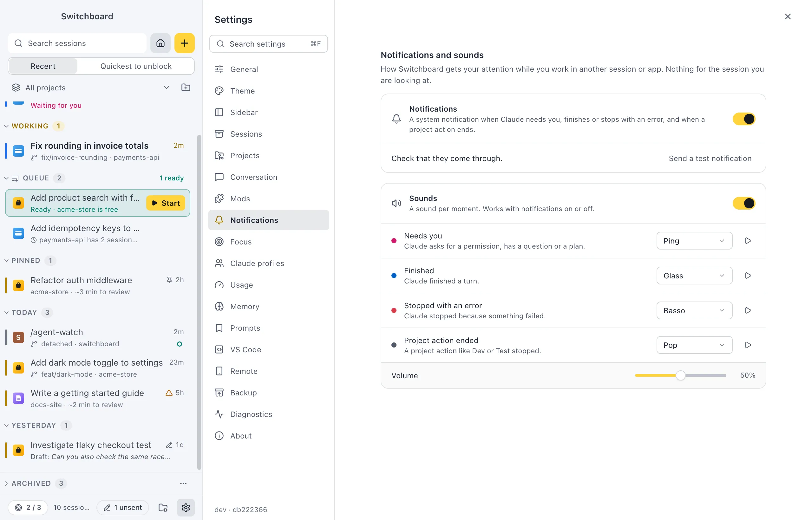
Task: Toggle the Sounds switch
Action: pyautogui.click(x=744, y=203)
